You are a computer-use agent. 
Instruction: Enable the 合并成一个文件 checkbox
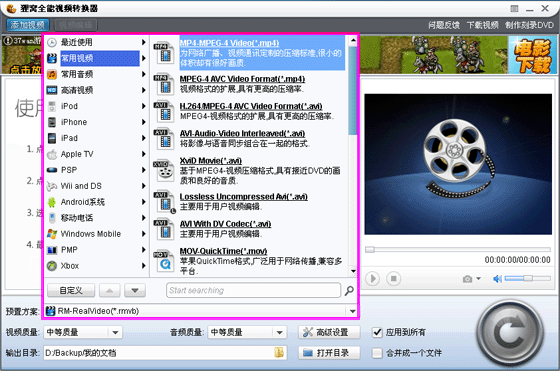pos(377,353)
